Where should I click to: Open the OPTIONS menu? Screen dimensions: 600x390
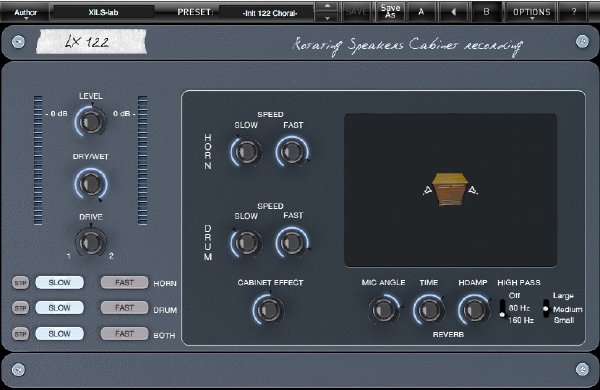click(532, 12)
